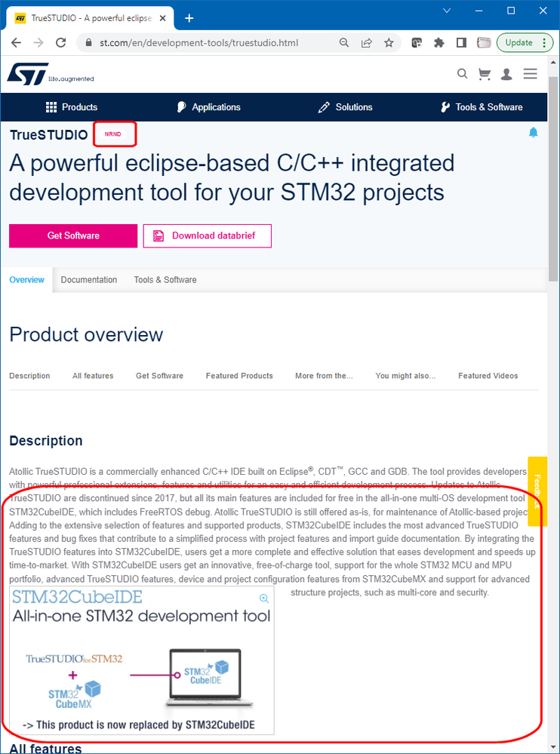
Task: Click the site lock icon
Action: click(x=88, y=43)
